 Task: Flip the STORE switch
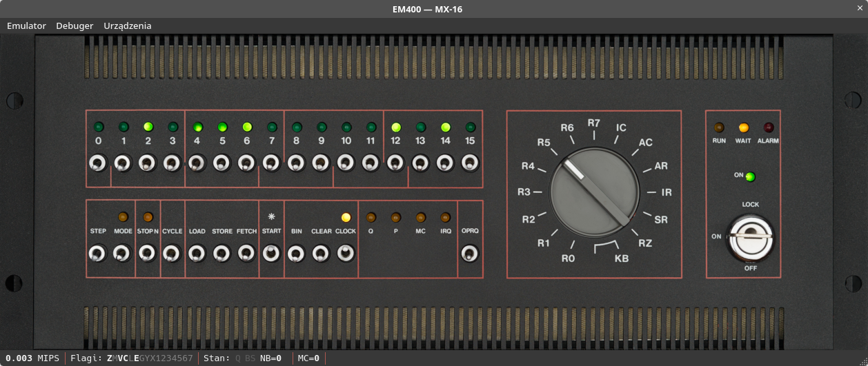pos(221,254)
